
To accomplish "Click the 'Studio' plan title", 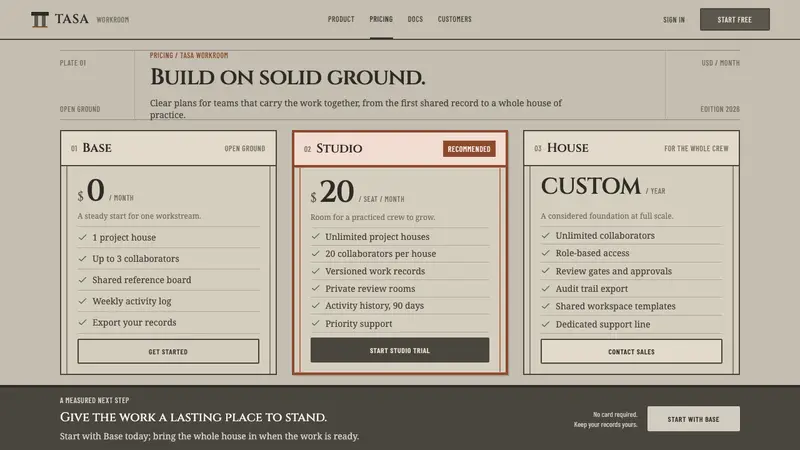I will tap(339, 148).
